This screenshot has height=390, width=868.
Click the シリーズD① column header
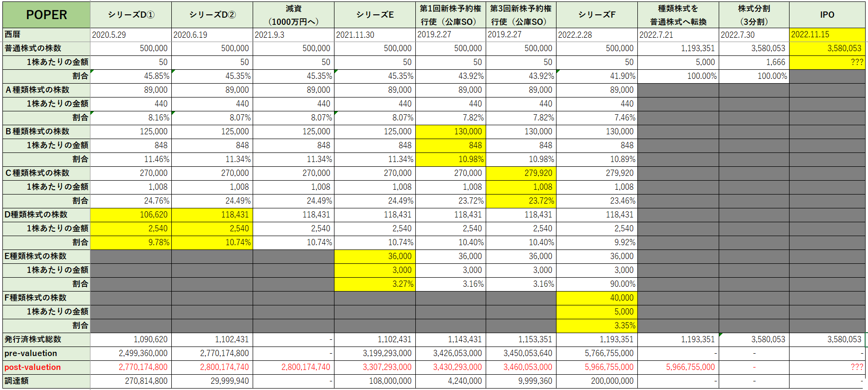tap(131, 15)
